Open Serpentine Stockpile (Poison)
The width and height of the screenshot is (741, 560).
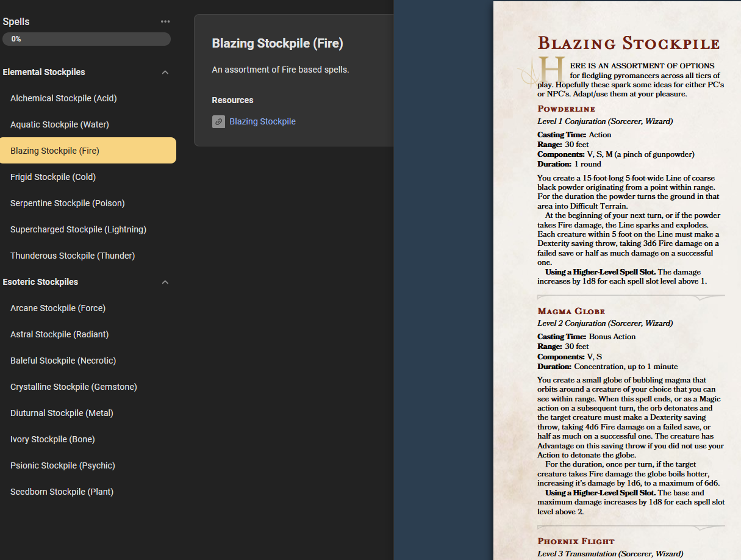pyautogui.click(x=67, y=203)
